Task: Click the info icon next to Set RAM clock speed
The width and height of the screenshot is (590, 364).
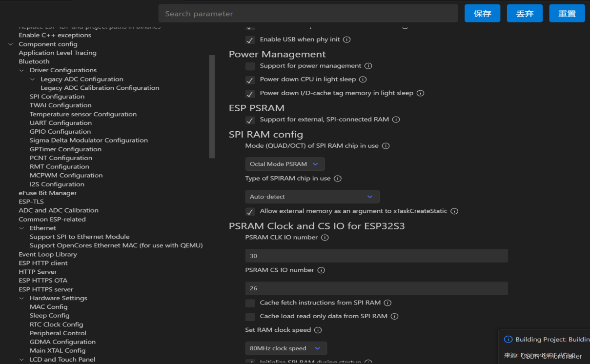Action: [318, 330]
